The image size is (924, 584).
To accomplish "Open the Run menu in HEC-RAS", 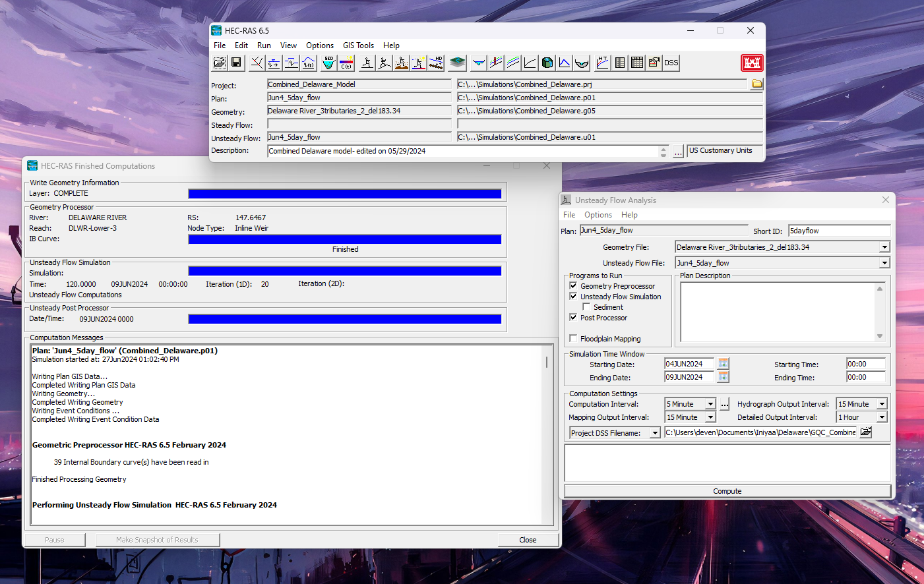I will (264, 45).
